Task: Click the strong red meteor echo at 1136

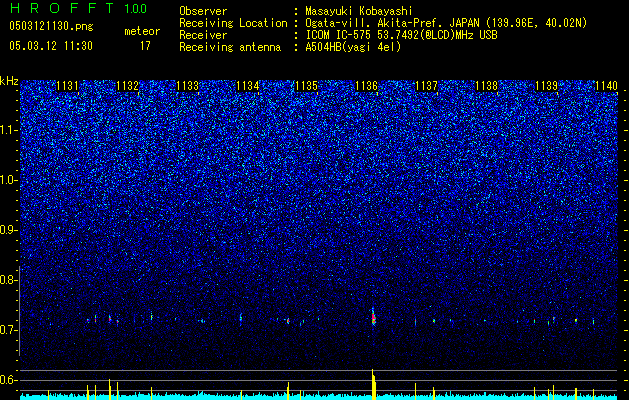Action: pyautogui.click(x=373, y=318)
